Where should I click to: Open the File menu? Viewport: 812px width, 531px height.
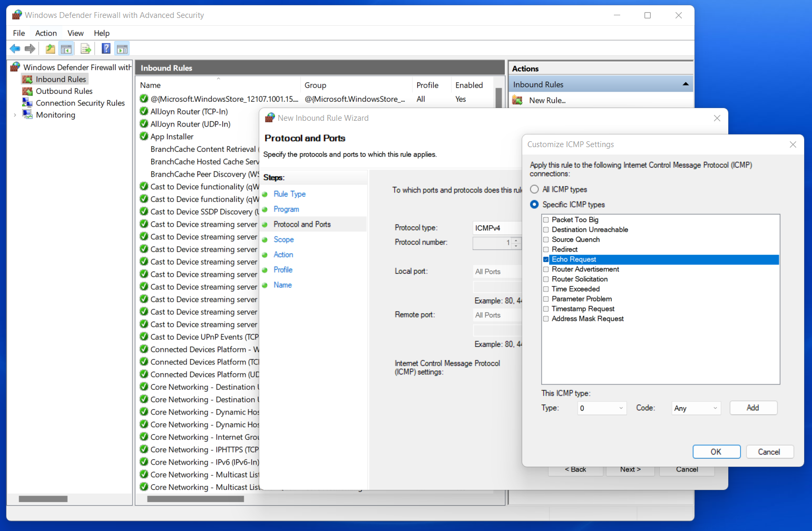pos(19,33)
